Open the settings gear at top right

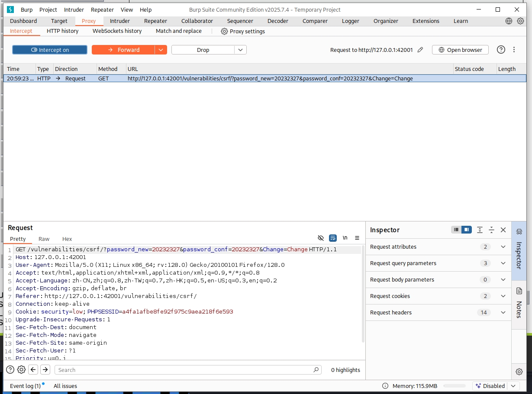tap(520, 21)
